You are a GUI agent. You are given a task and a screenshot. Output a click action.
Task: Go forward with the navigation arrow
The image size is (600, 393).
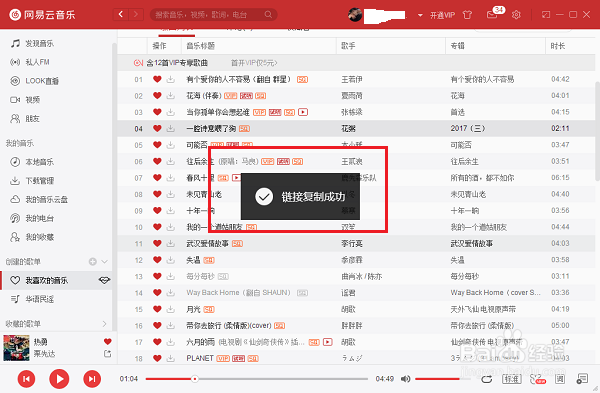pos(136,15)
